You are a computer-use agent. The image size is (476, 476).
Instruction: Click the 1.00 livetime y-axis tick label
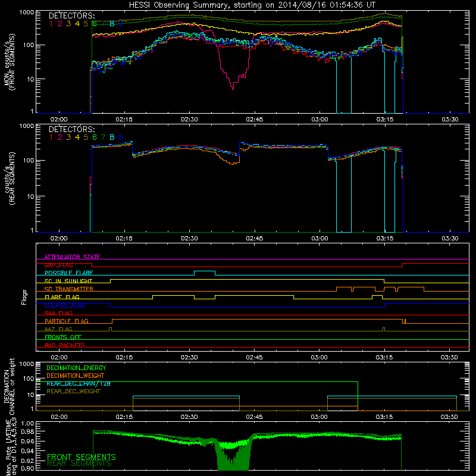[27, 423]
